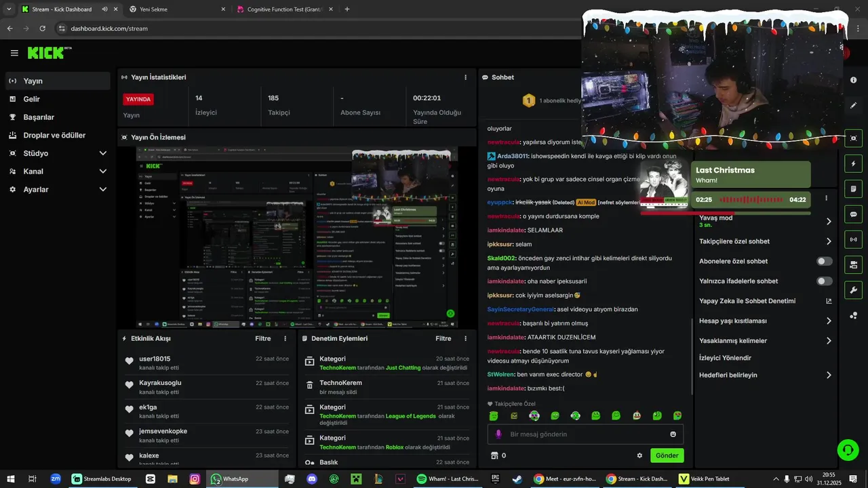Open Denetim Eylemleri three-dot menu
This screenshot has width=868, height=488.
pos(465,338)
